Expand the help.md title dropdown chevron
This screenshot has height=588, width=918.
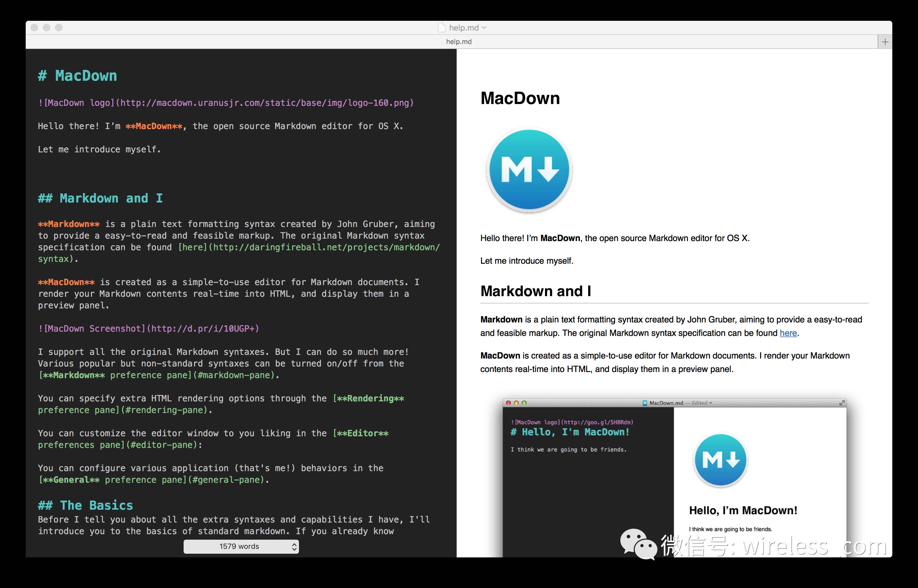[x=484, y=28]
